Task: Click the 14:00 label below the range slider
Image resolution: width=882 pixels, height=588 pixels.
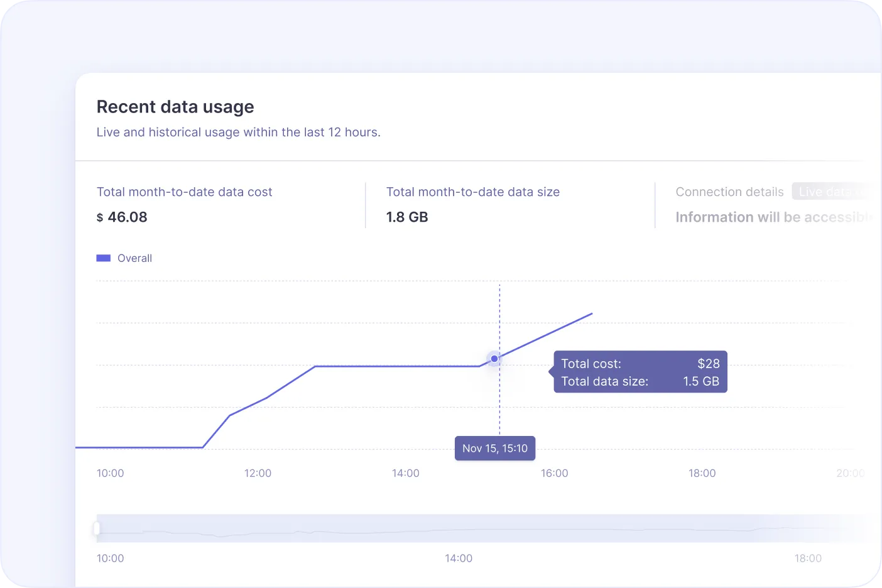Action: (459, 558)
